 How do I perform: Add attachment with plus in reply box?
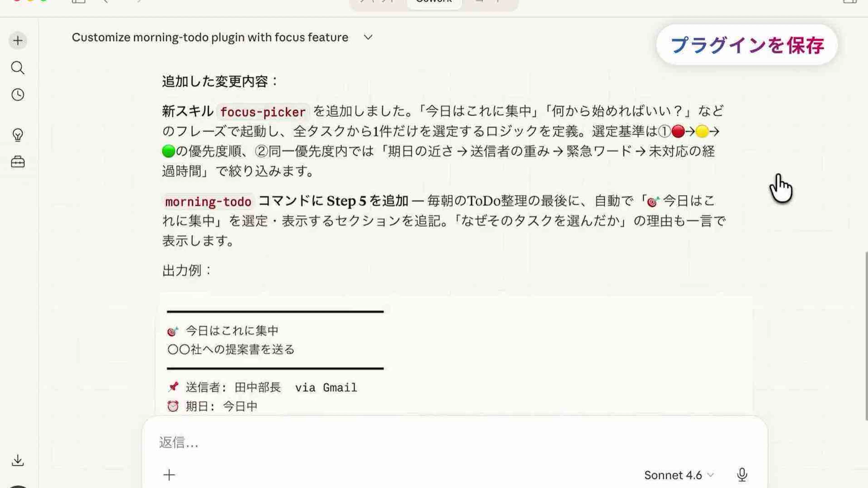(169, 475)
